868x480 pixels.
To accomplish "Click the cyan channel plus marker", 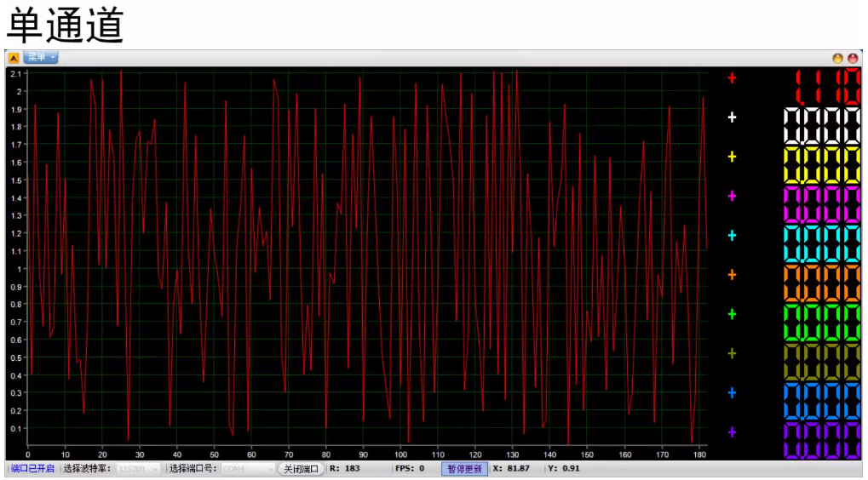I will 732,235.
